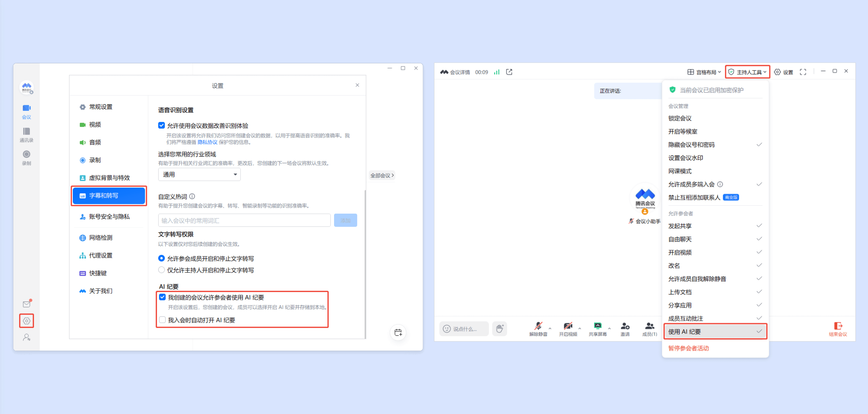Click the raise hand emoji button
This screenshot has height=414, width=868.
[499, 328]
